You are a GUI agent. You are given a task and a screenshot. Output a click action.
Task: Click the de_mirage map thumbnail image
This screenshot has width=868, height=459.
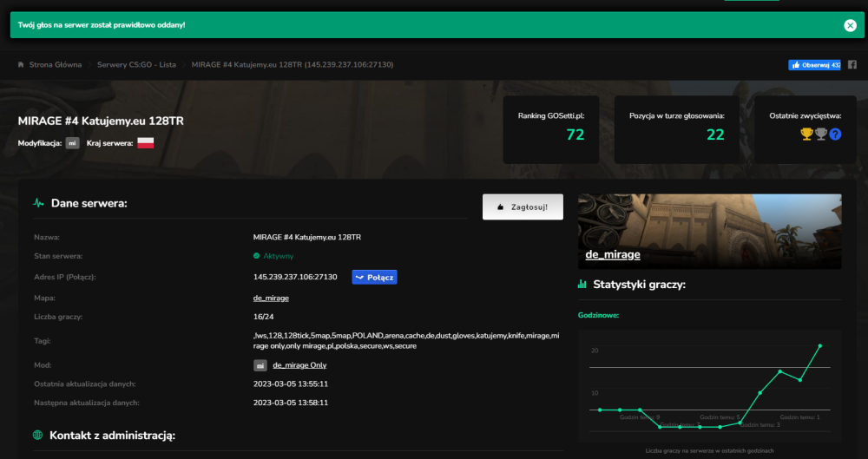pos(710,231)
